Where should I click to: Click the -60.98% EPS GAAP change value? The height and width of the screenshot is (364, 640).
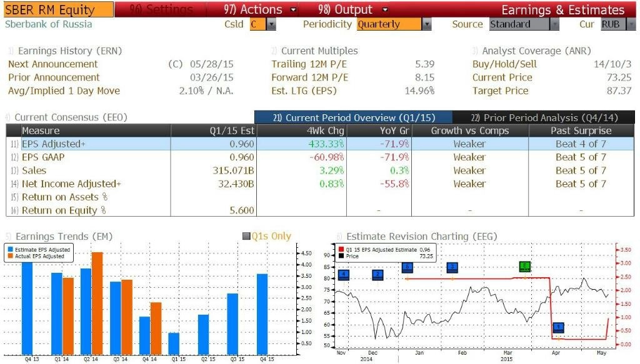(x=326, y=157)
